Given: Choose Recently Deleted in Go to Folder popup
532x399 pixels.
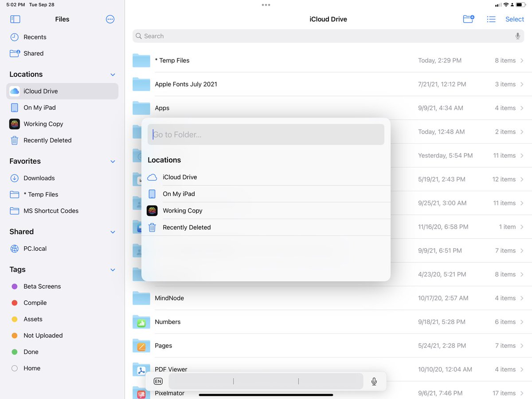Looking at the screenshot, I should pyautogui.click(x=266, y=227).
